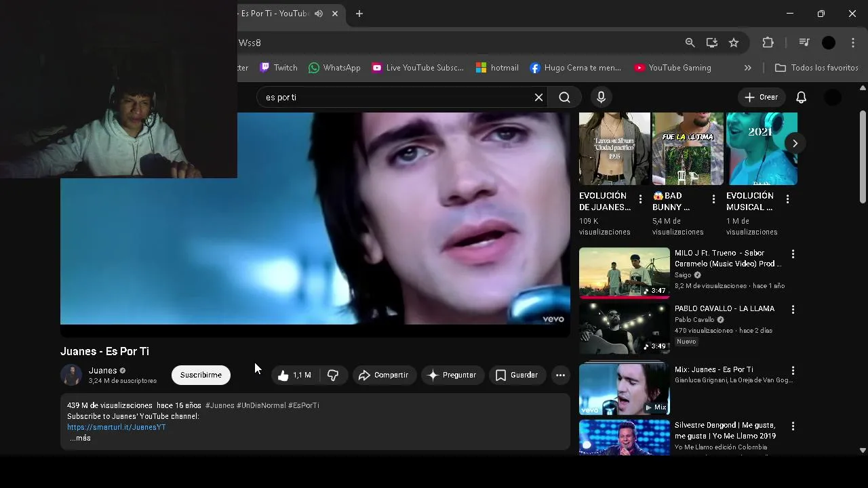
Task: Bookmark this page with the star icon
Action: 734,43
